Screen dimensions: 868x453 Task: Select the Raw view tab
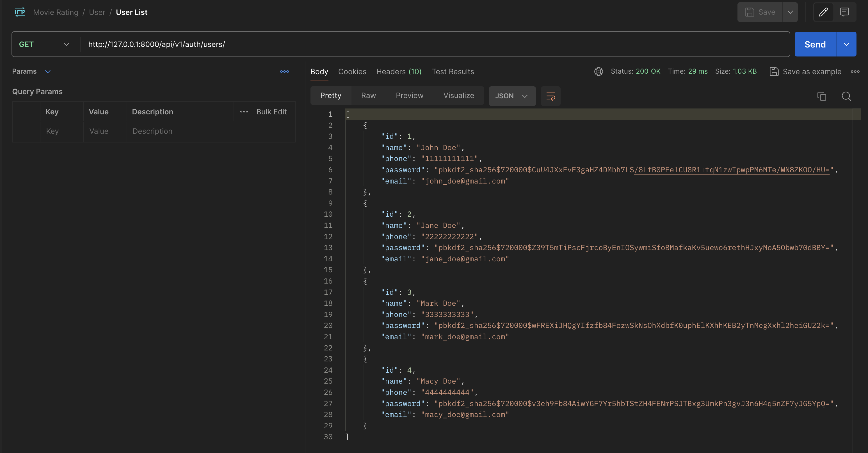[x=368, y=96]
